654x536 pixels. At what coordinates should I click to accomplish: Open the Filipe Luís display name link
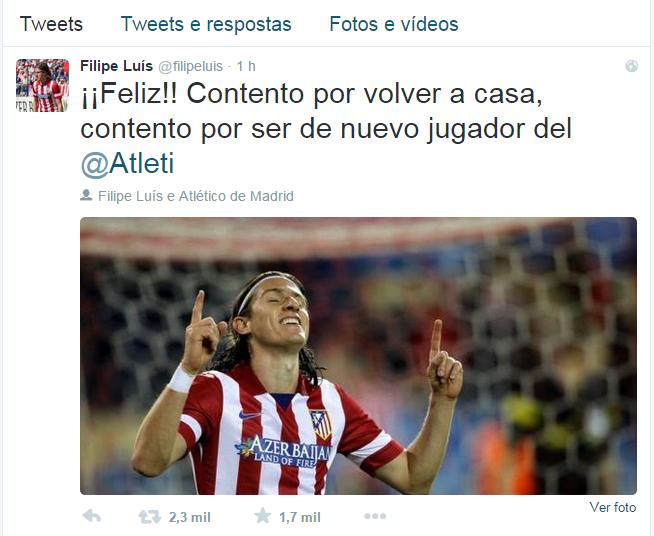pos(116,66)
